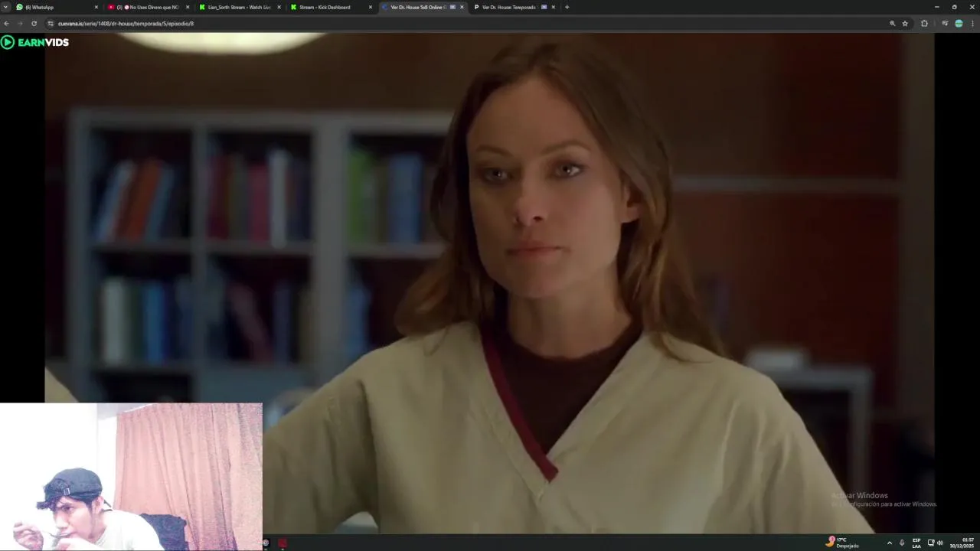Minimize the Chrome window
980x551 pixels.
click(936, 7)
